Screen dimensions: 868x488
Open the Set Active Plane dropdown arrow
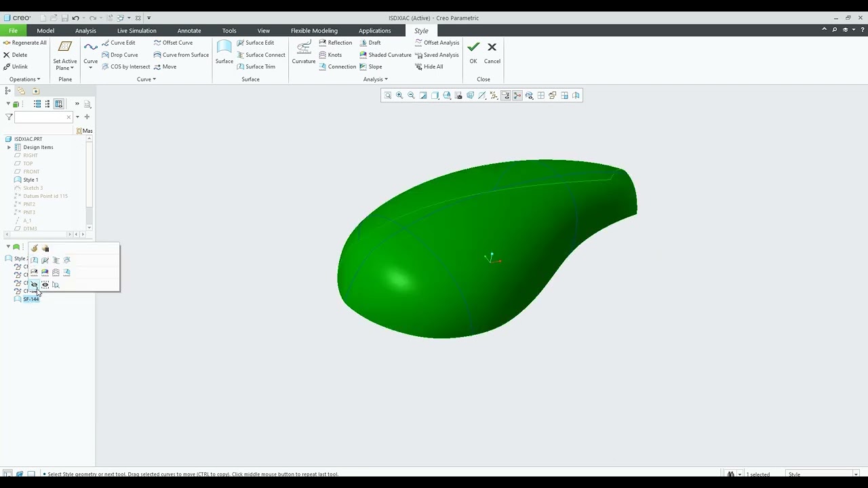(x=72, y=68)
